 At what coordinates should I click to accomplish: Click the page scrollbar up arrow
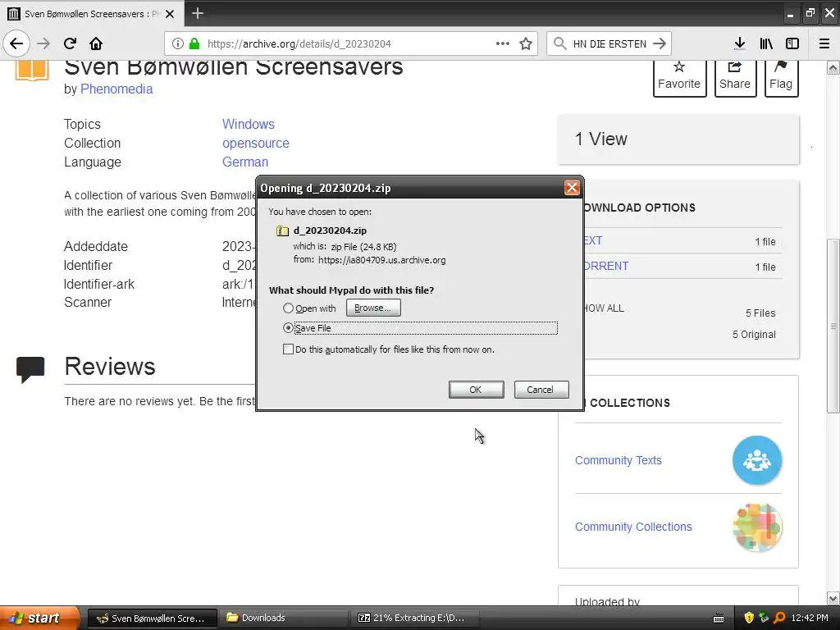click(833, 67)
